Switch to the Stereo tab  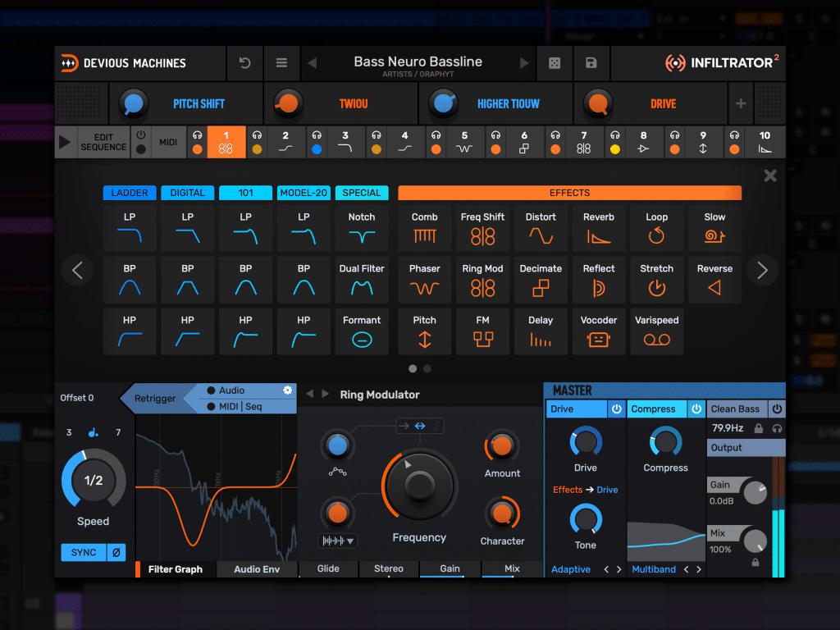click(389, 569)
